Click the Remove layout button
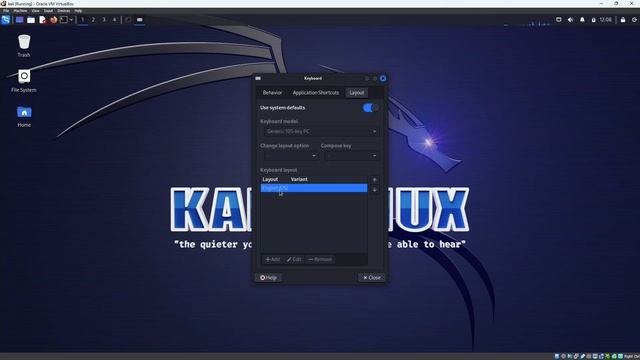The image size is (640, 360). (x=320, y=259)
